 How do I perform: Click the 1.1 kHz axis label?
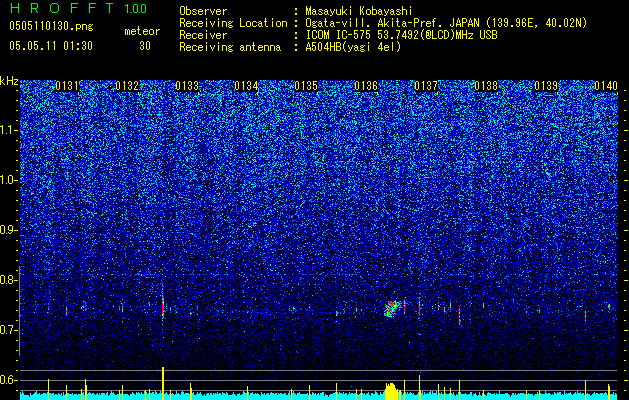[9, 130]
